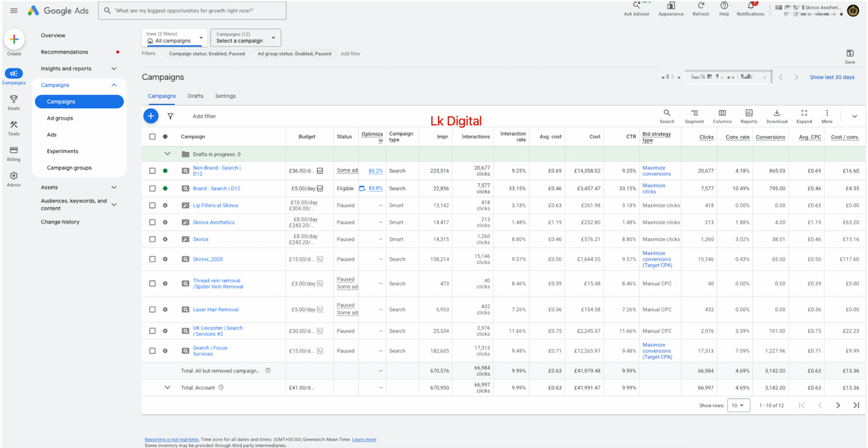Image resolution: width=868 pixels, height=448 pixels.
Task: Select the Brand Search D12 checkbox
Action: [x=152, y=188]
